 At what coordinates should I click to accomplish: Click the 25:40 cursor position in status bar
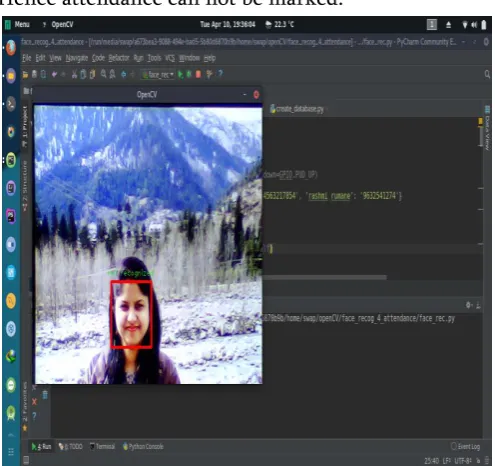click(x=431, y=461)
